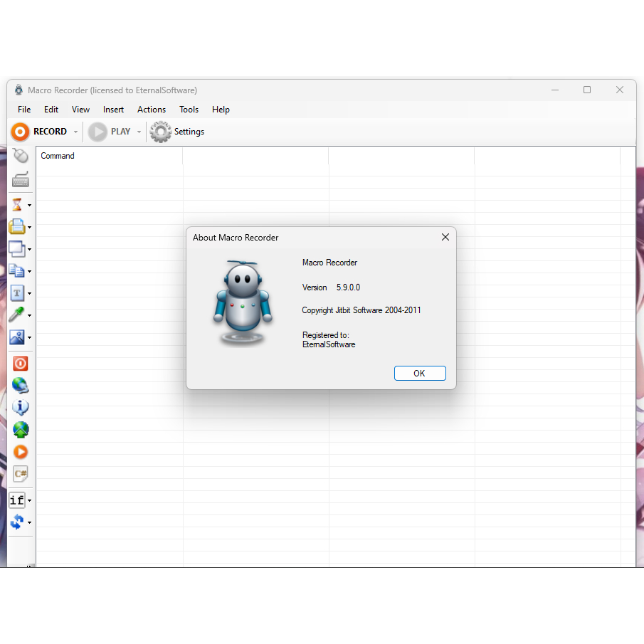Click the Settings text label
Image resolution: width=644 pixels, height=644 pixels.
189,132
